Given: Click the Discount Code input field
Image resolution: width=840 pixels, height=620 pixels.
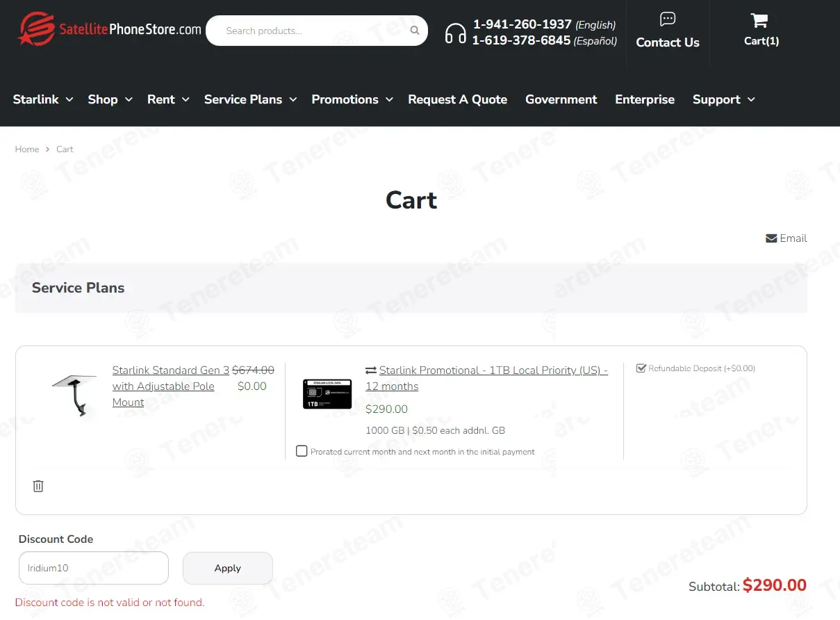Looking at the screenshot, I should [94, 568].
